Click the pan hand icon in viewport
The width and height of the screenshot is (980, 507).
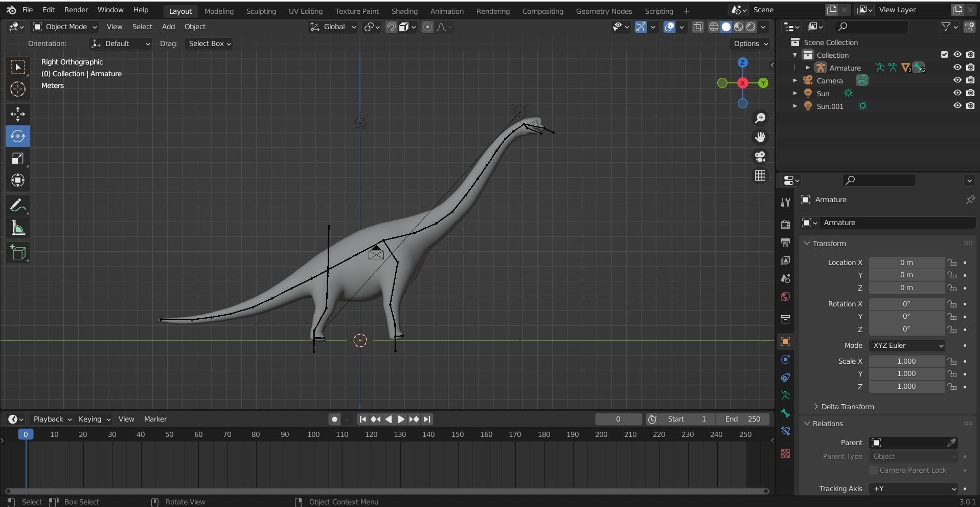tap(760, 137)
